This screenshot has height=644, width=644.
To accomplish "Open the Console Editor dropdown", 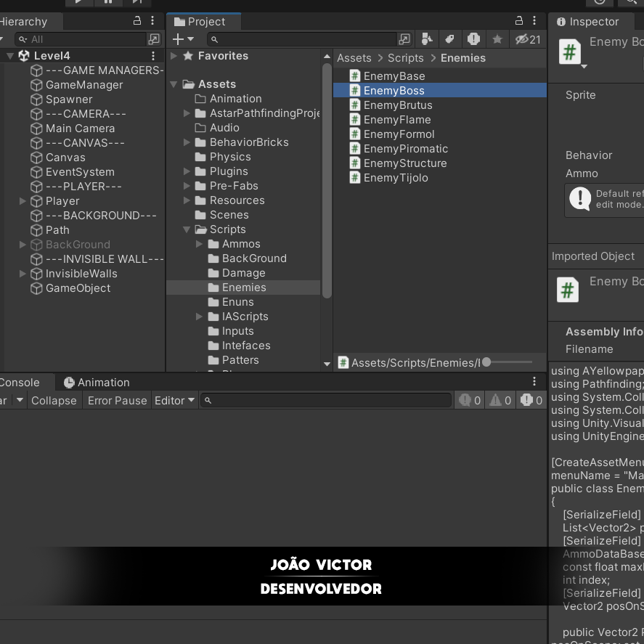I will pyautogui.click(x=174, y=401).
